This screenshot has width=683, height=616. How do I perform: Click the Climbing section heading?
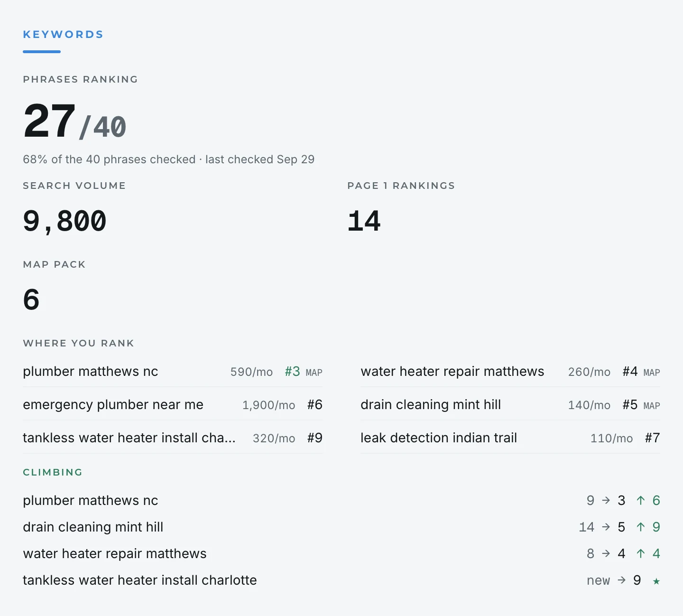tap(53, 472)
